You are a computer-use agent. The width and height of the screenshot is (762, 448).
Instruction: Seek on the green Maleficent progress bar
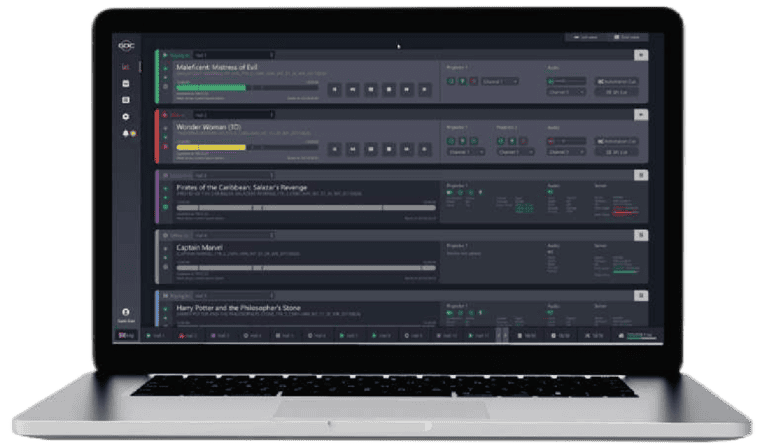(x=247, y=87)
